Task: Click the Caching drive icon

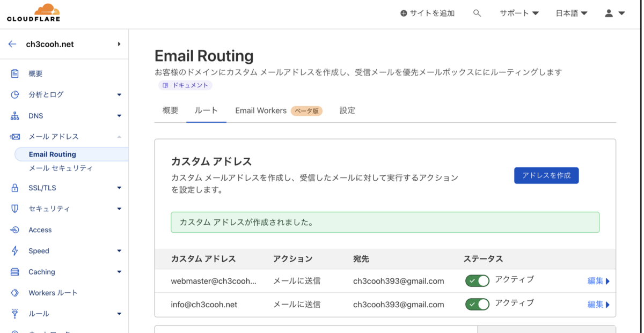Action: pos(15,272)
